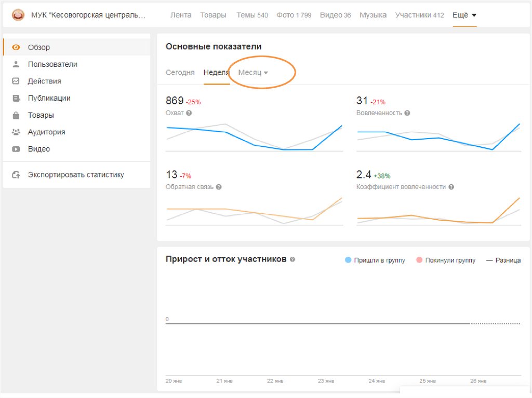
Task: Go to the Фото 1 799 section
Action: click(x=294, y=15)
